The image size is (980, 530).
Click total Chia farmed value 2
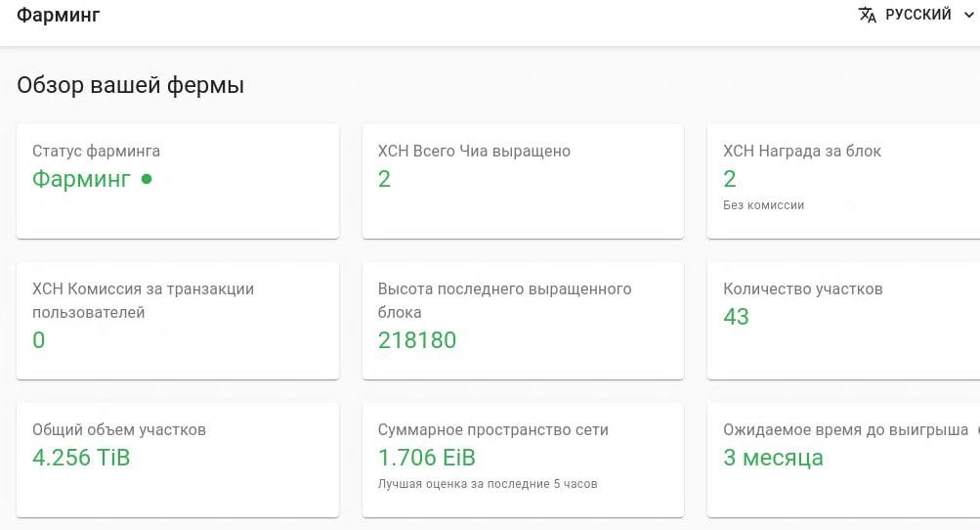tap(384, 179)
